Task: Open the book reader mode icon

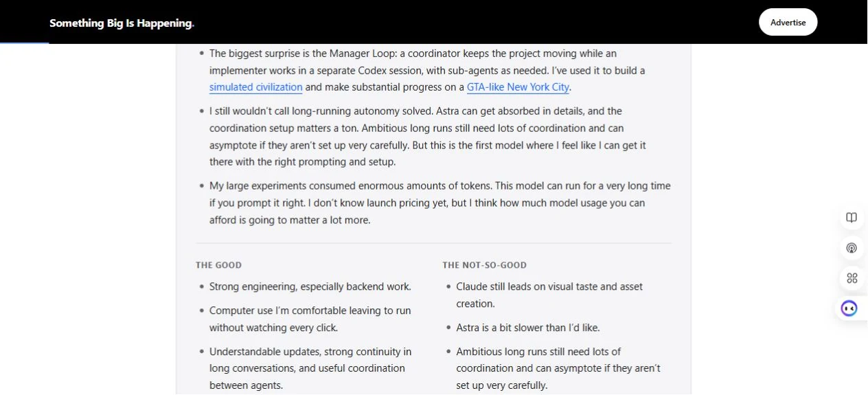Action: (852, 218)
